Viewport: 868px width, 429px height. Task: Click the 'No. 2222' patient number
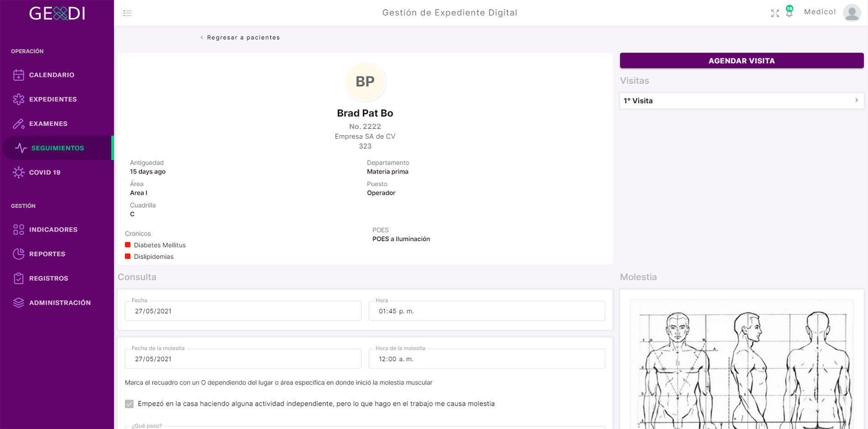click(x=365, y=126)
